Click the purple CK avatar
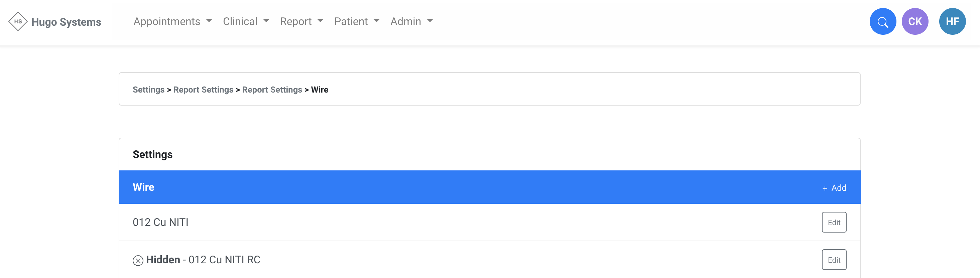The width and height of the screenshot is (980, 278). point(915,22)
